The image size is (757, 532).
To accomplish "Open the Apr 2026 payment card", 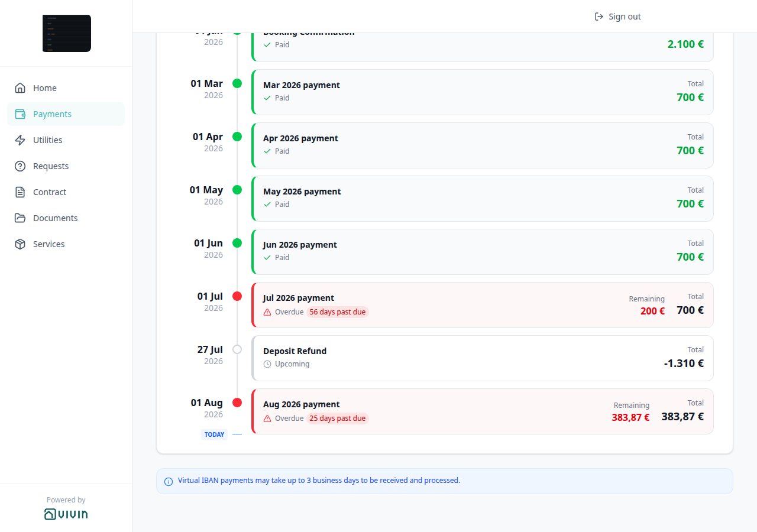I will (483, 145).
